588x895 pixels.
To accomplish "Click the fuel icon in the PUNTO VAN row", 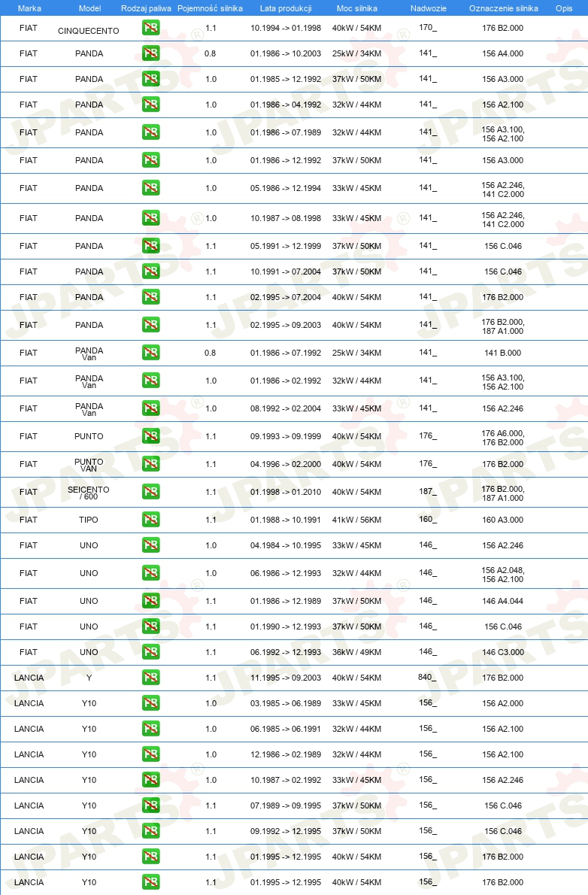I will click(x=150, y=464).
